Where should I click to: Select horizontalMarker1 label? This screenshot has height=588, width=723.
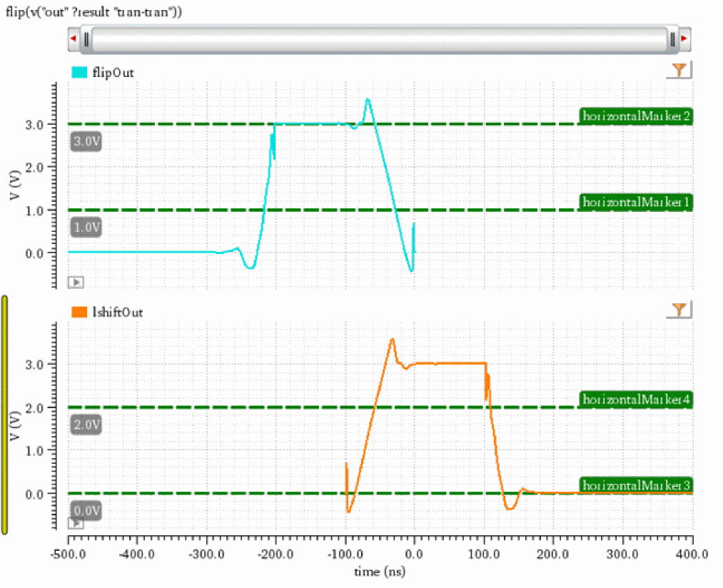(x=636, y=203)
